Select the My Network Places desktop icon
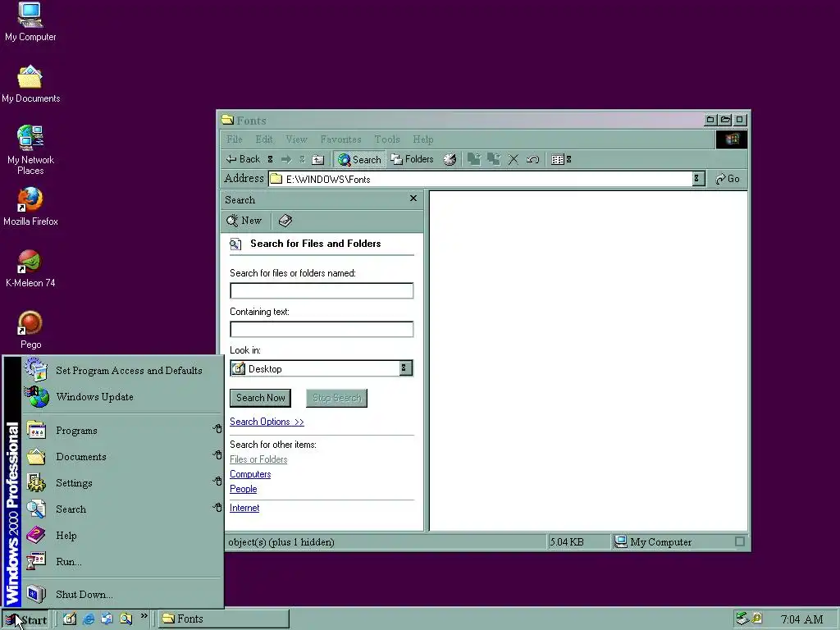Viewport: 840px width, 630px height. coord(30,150)
